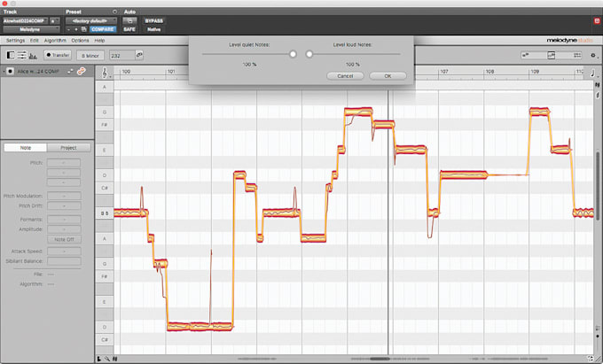Image resolution: width=603 pixels, height=364 pixels.
Task: Click the tempo field showing 232
Action: point(121,56)
